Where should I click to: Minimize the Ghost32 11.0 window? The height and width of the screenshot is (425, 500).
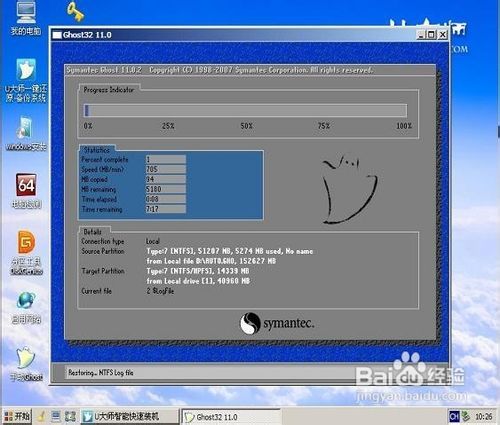pyautogui.click(x=421, y=35)
